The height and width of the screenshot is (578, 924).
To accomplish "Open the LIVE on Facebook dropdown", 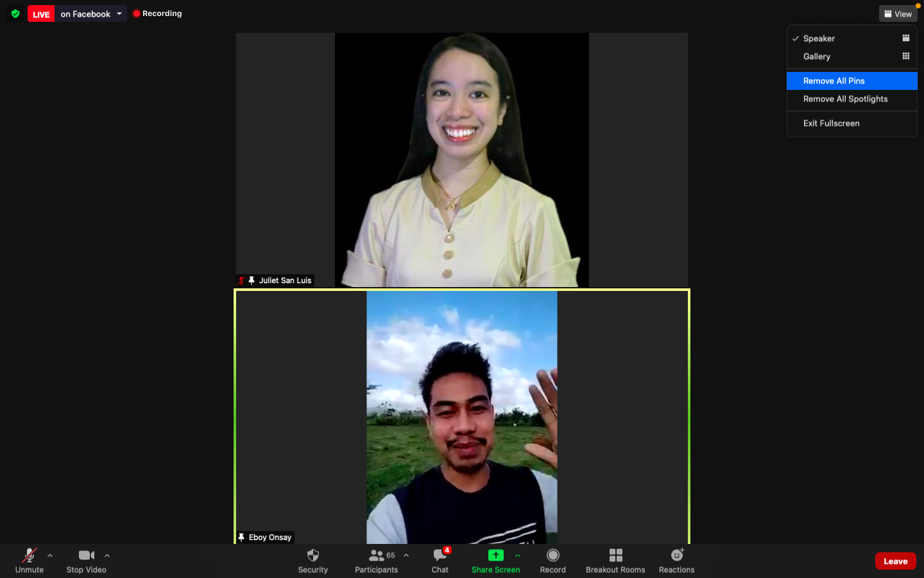I will point(119,13).
